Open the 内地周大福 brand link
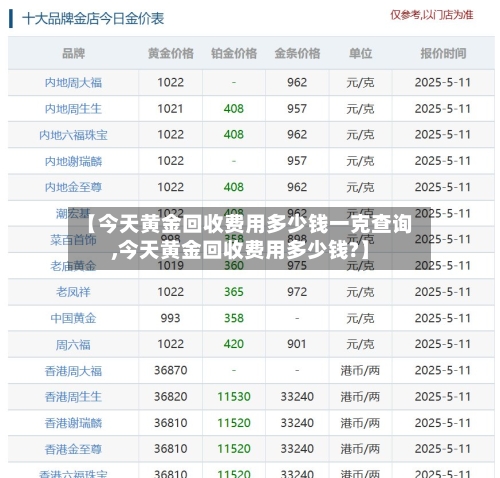This screenshot has width=500, height=478. click(x=73, y=83)
